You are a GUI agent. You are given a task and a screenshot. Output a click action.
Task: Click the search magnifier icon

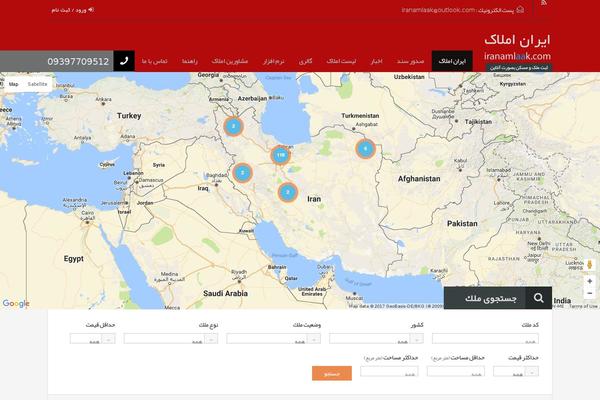point(538,298)
